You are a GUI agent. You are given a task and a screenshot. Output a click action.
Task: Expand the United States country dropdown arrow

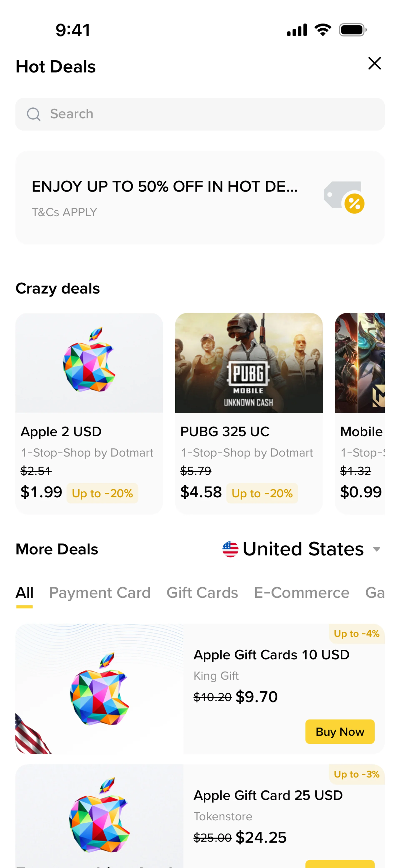[377, 550]
